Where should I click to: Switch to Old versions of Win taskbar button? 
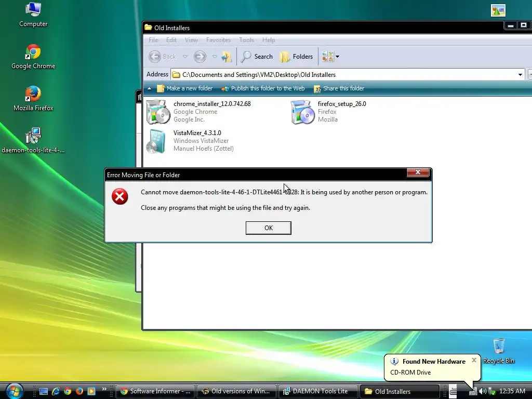pos(236,391)
